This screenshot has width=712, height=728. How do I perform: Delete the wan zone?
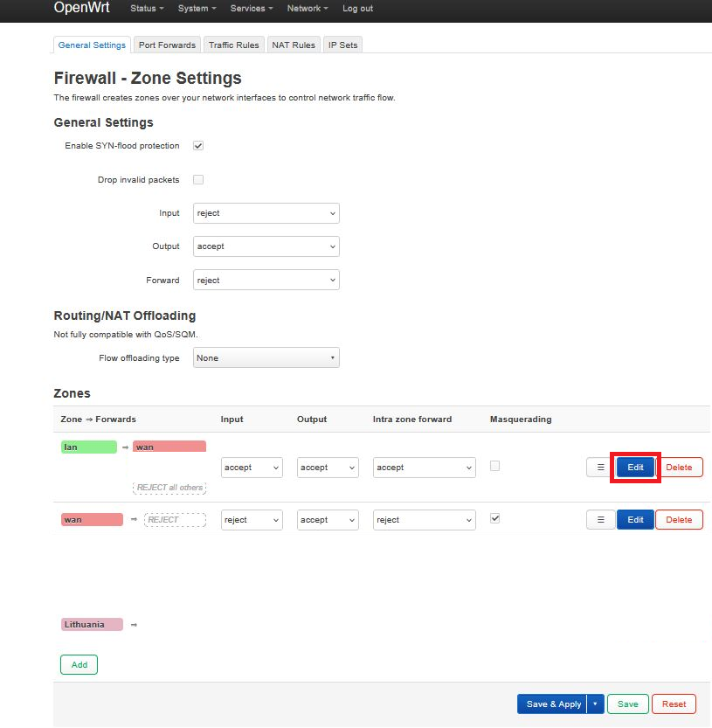(x=679, y=520)
